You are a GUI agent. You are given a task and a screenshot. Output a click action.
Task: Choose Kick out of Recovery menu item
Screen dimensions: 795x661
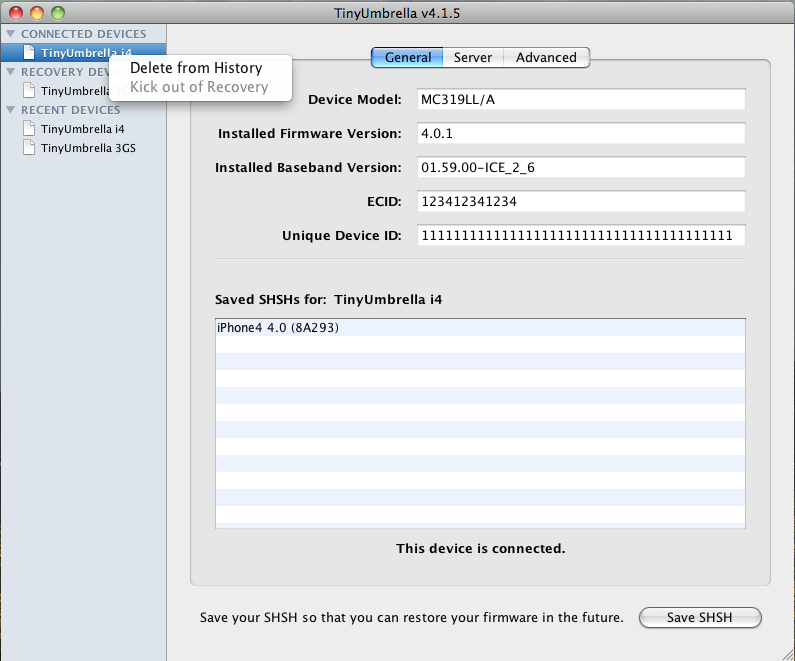tap(199, 87)
